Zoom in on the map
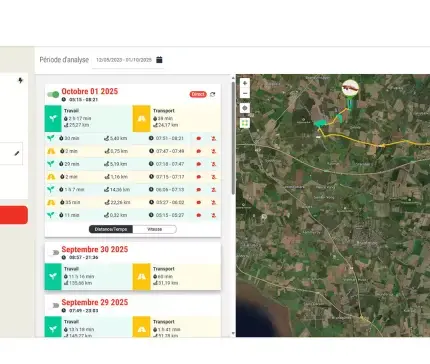 245,83
